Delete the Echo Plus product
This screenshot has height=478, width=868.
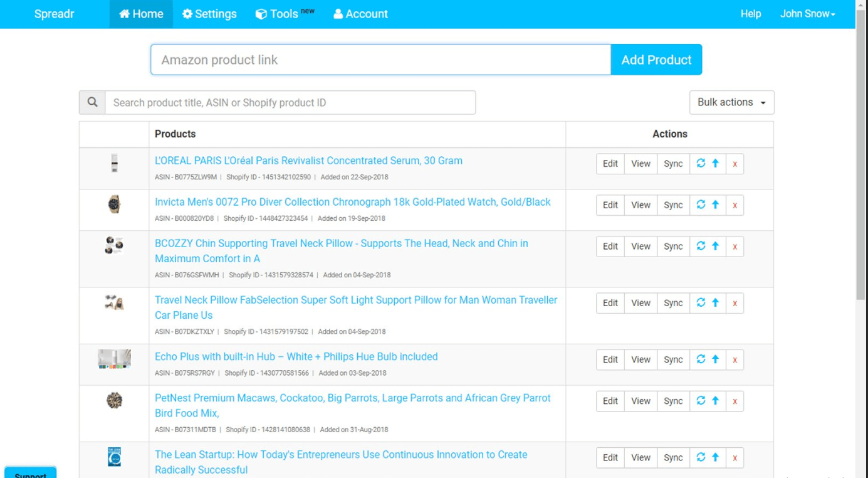coord(735,359)
